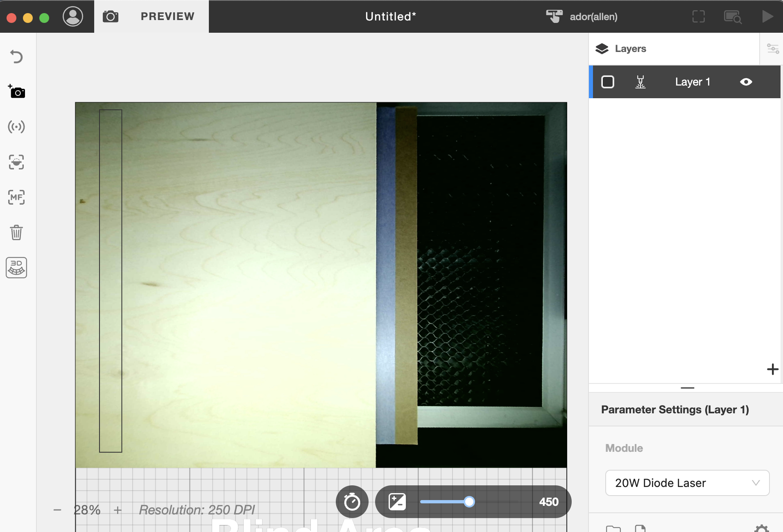Hide Layer 1 with the eye icon
Image resolution: width=783 pixels, height=532 pixels.
pos(746,82)
